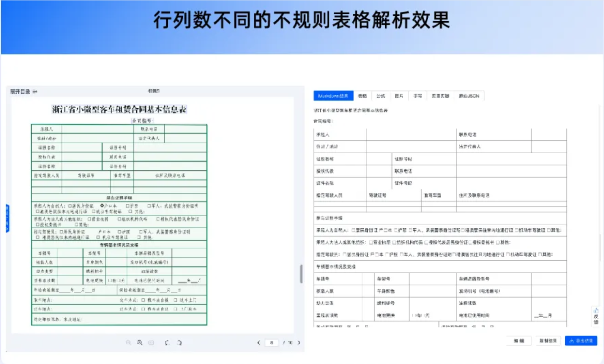
Task: Click the 复制结果 button
Action: (548, 341)
